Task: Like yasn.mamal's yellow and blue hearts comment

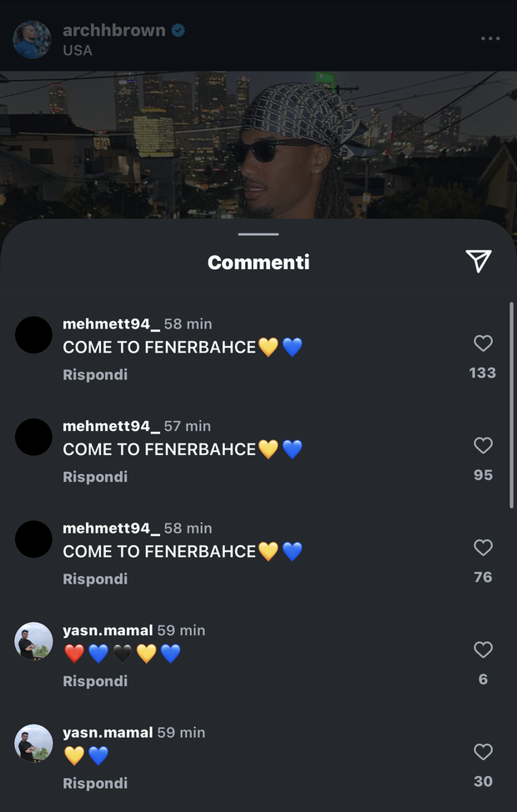Action: 483,752
